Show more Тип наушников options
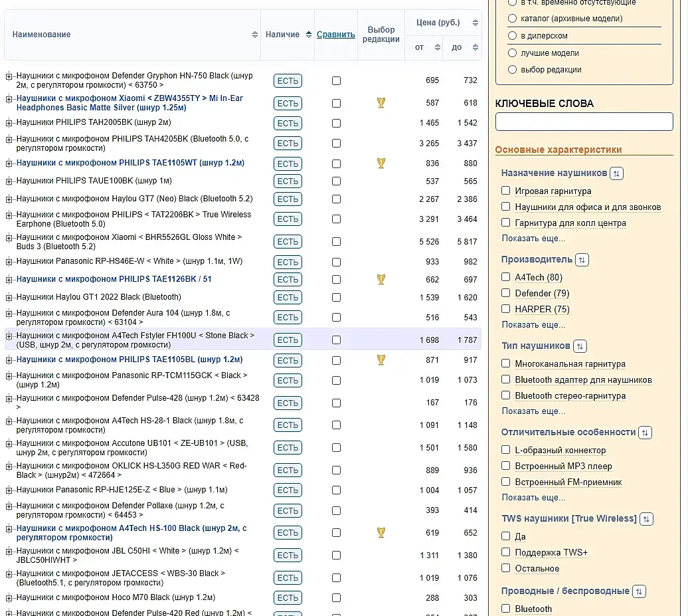The image size is (688, 616). pos(533,411)
